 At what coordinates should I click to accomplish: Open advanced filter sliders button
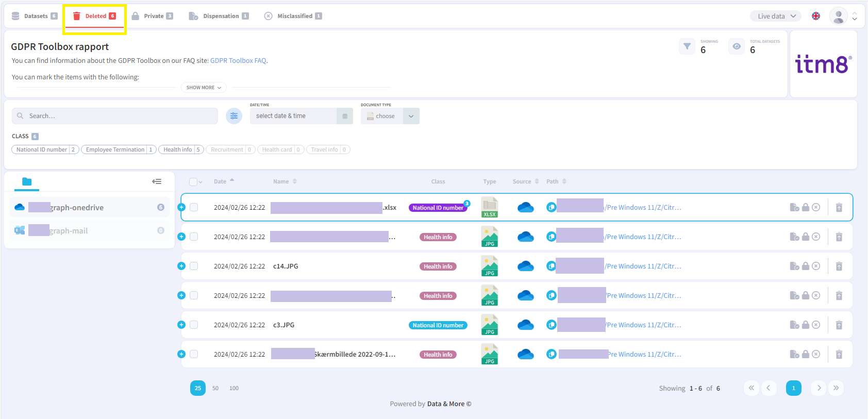click(x=234, y=116)
